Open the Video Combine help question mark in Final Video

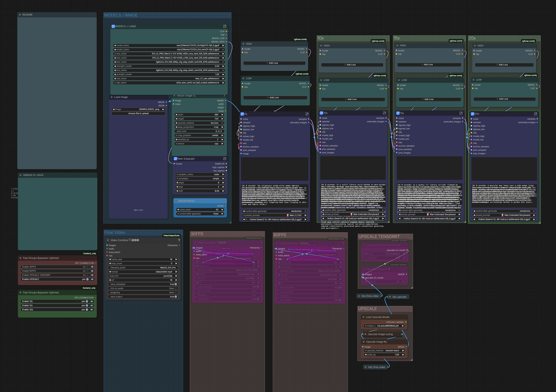click(x=179, y=240)
